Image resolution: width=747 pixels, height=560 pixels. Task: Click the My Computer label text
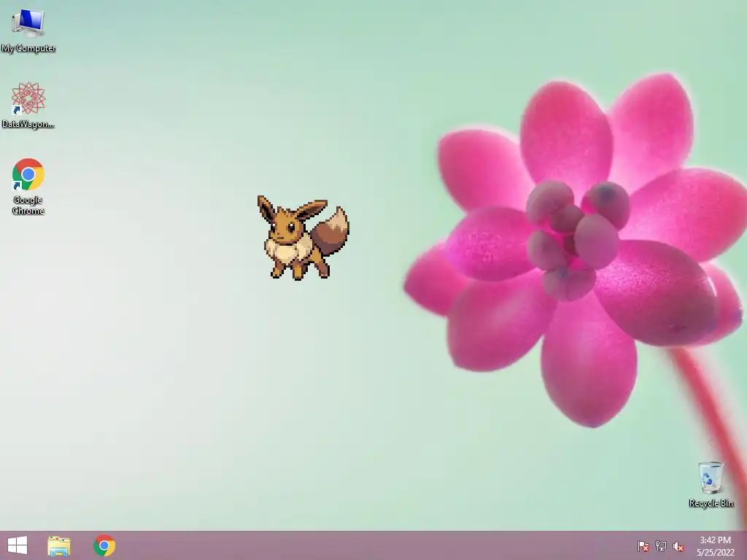pyautogui.click(x=28, y=48)
